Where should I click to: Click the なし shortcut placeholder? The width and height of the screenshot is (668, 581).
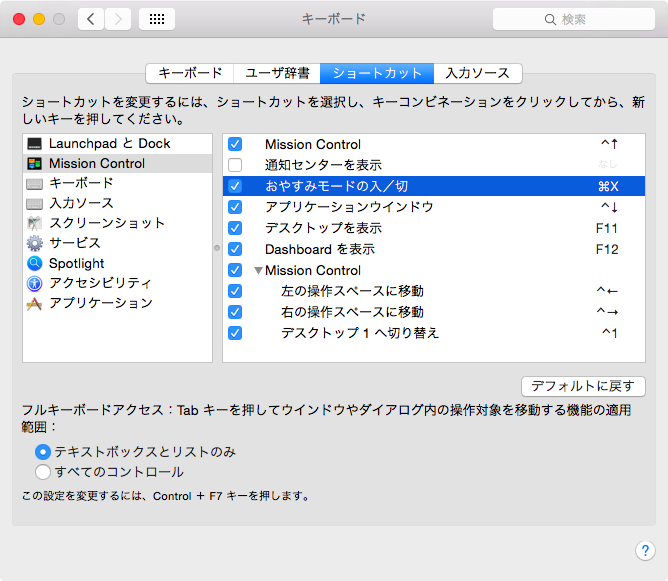(608, 164)
